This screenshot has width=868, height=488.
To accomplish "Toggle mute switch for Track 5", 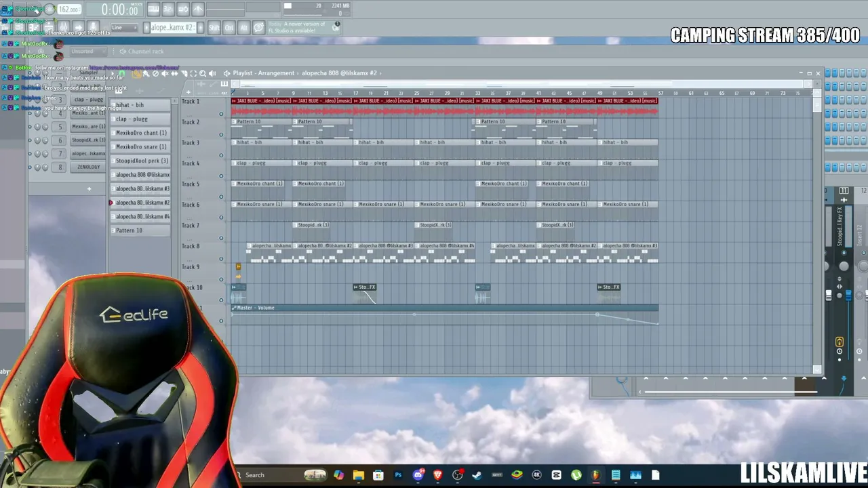I will [x=221, y=197].
